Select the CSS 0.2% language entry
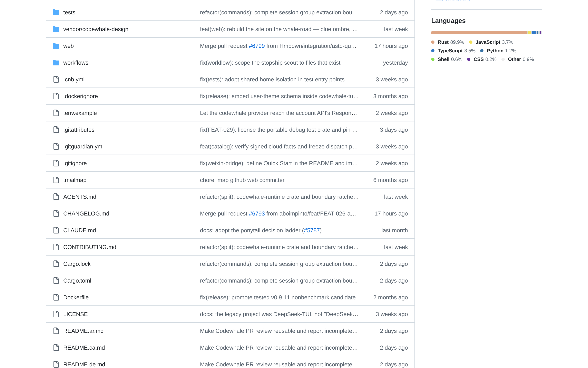 482,59
